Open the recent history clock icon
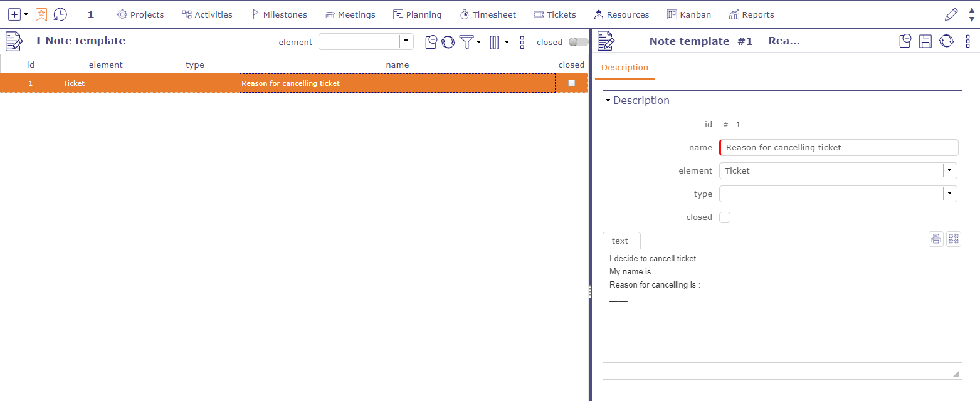Screen dimensions: 980x401 [x=60, y=14]
